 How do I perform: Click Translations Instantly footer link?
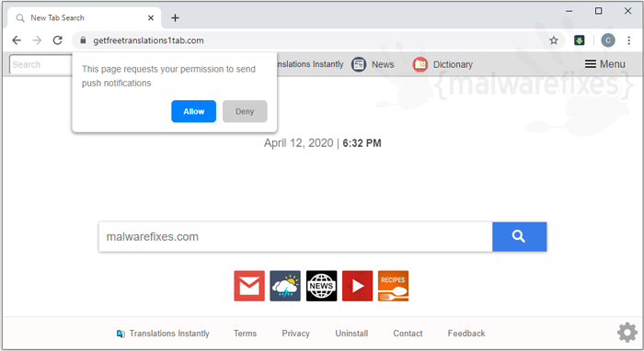coord(163,334)
